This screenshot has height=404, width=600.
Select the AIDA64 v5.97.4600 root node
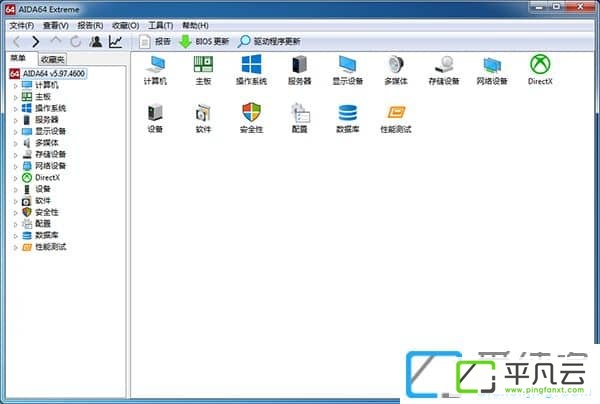(54, 73)
